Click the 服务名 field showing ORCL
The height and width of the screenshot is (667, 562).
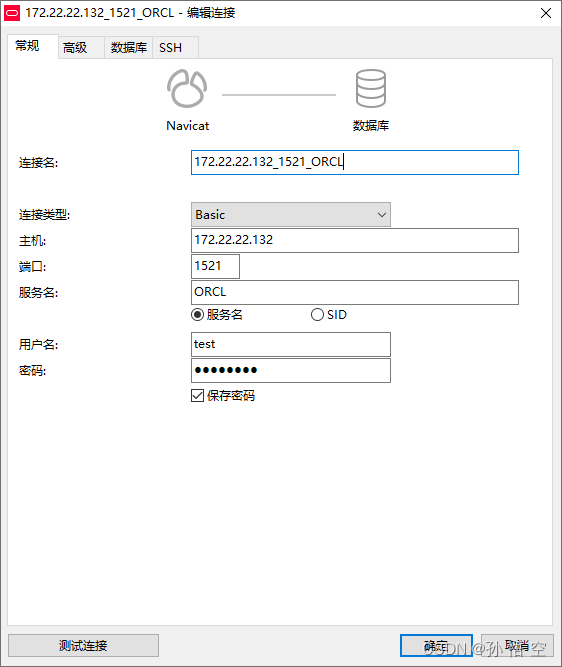[355, 292]
